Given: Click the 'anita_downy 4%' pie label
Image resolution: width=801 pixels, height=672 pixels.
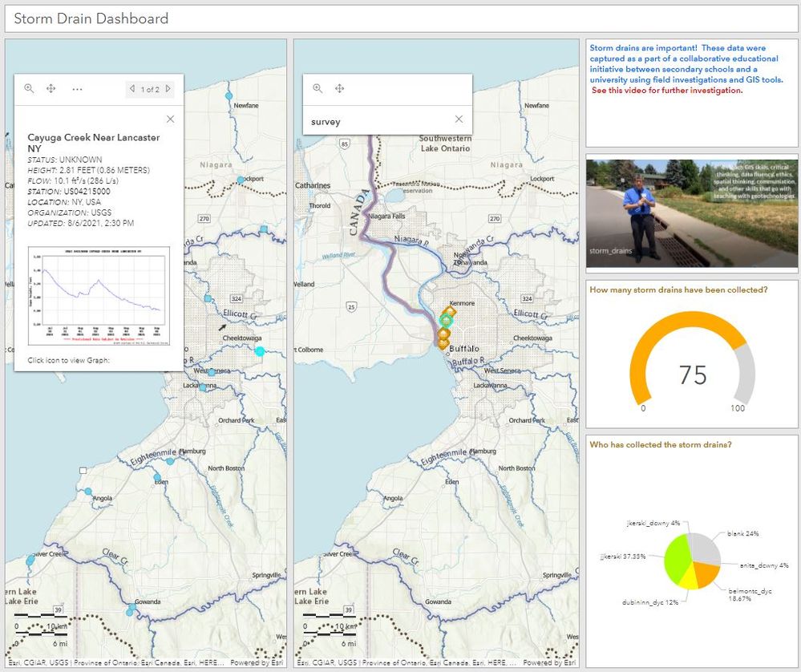Looking at the screenshot, I should pos(763,565).
